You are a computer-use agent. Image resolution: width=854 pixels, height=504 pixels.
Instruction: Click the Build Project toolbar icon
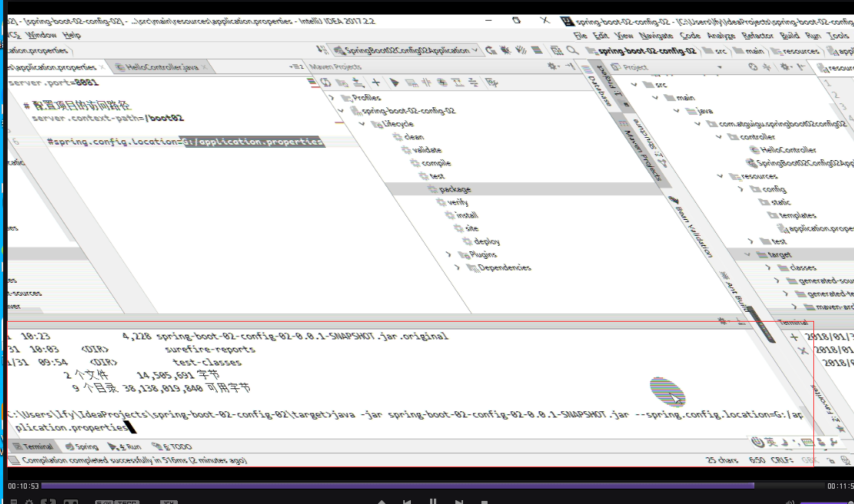pos(322,50)
